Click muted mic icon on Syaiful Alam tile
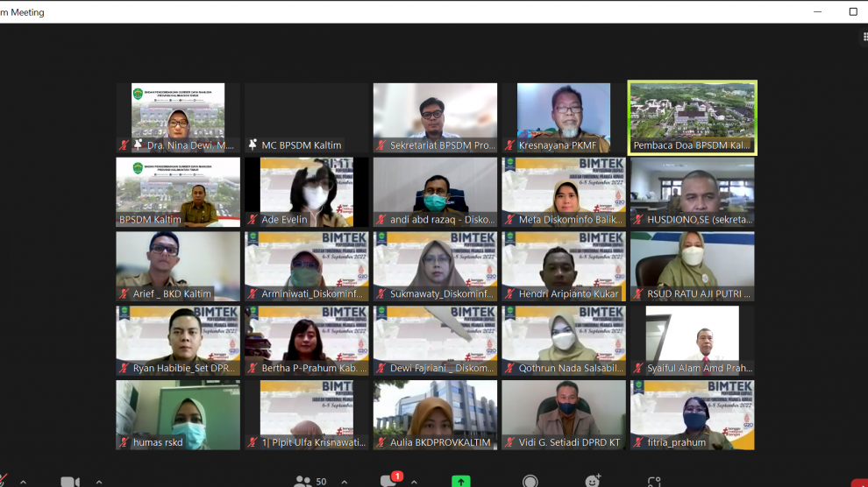Screen dimensions: 868x487 point(637,368)
